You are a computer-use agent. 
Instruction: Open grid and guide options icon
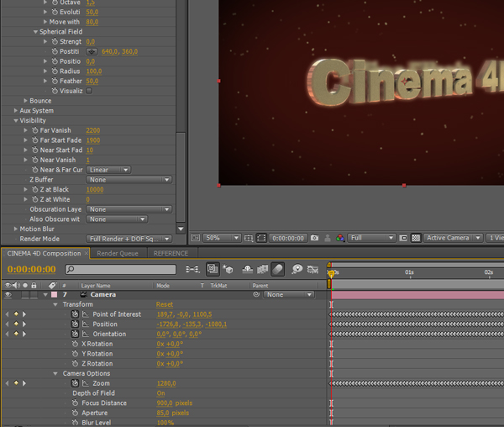pos(249,238)
